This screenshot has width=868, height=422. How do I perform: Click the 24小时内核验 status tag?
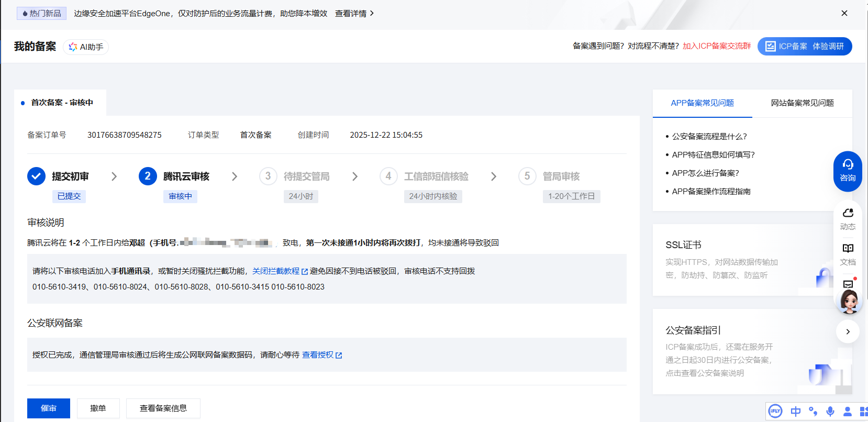(433, 196)
